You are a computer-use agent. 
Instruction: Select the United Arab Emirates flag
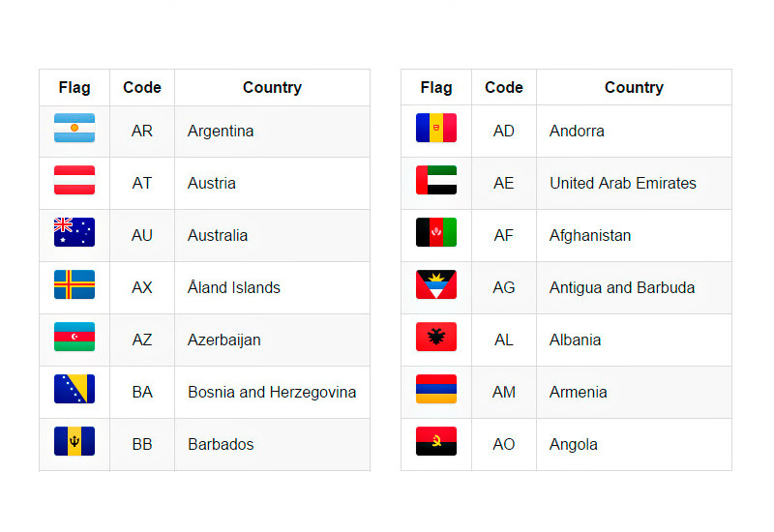(x=436, y=180)
